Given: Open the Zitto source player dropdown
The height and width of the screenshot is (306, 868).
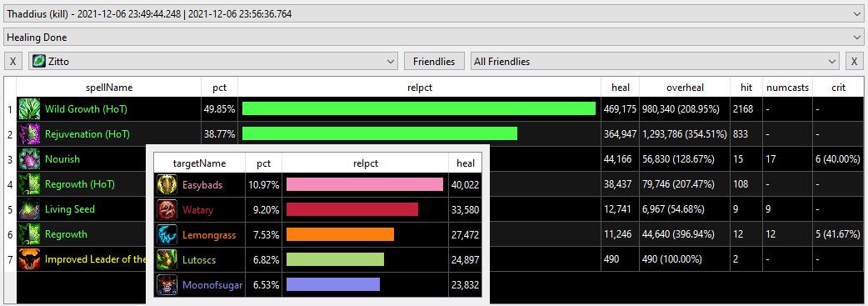Looking at the screenshot, I should [x=213, y=61].
